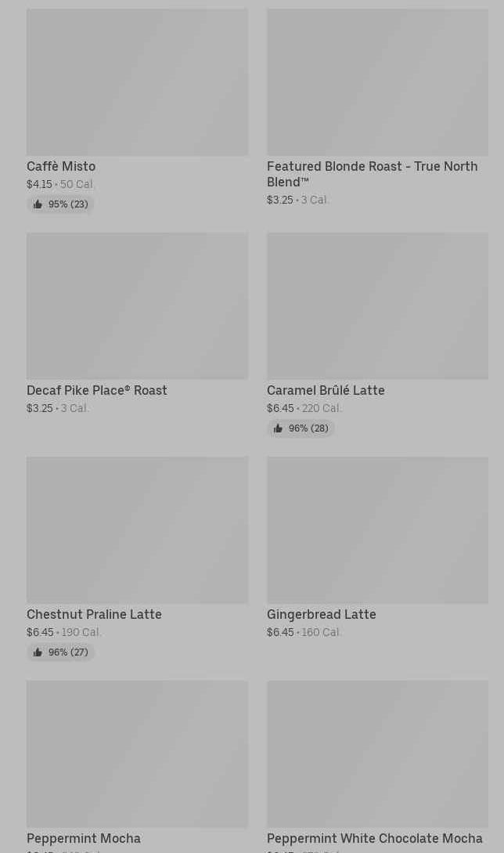Click the 95% (23) rating badge
504x853 pixels.
pyautogui.click(x=60, y=204)
